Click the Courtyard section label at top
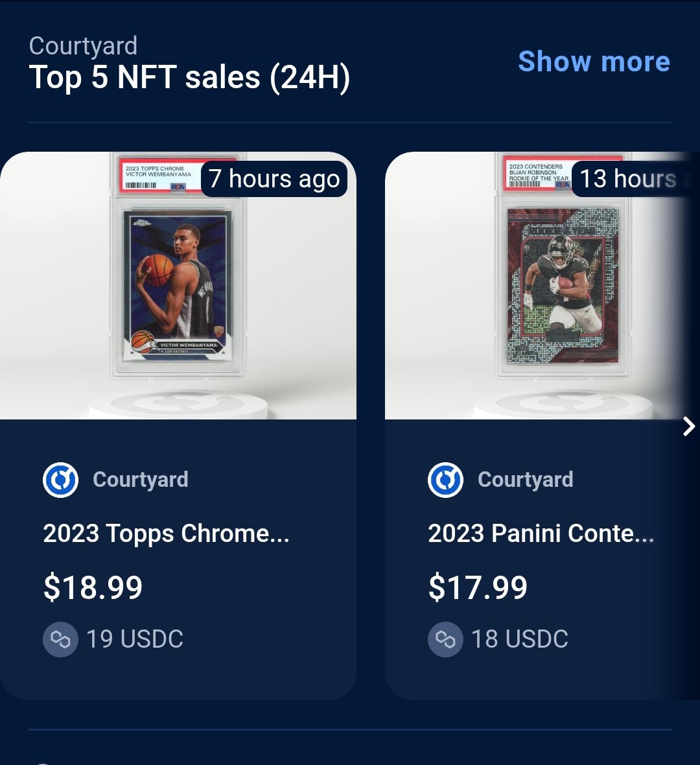Image resolution: width=700 pixels, height=765 pixels. pyautogui.click(x=83, y=46)
